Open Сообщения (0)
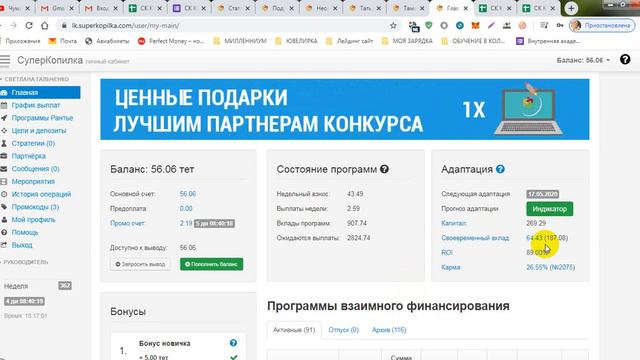The width and height of the screenshot is (640, 360). tap(36, 169)
